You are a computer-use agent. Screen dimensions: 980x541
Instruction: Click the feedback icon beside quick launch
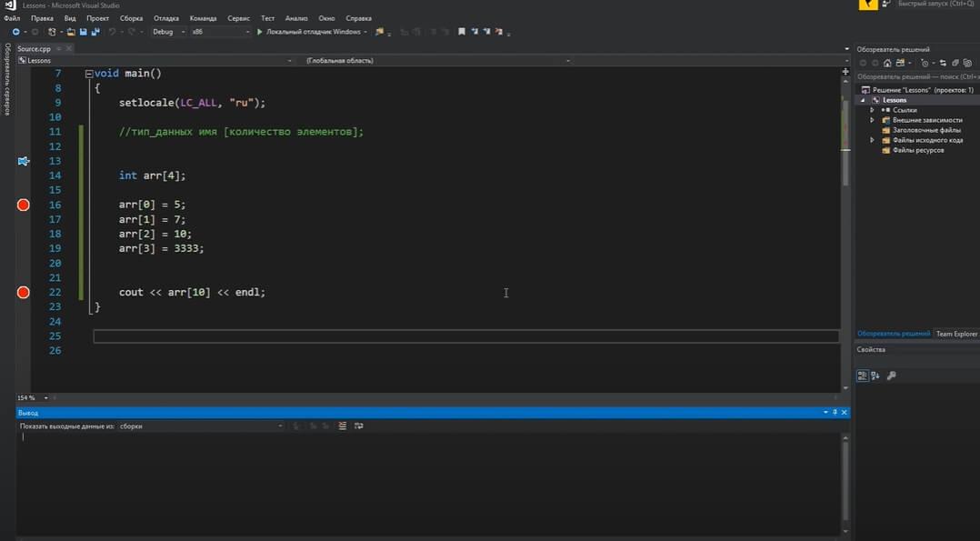pos(886,4)
